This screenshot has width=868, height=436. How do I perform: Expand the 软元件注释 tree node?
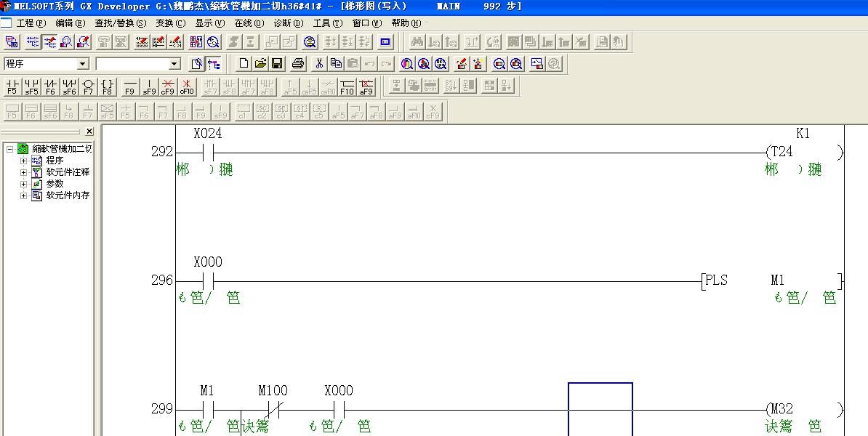click(x=23, y=172)
